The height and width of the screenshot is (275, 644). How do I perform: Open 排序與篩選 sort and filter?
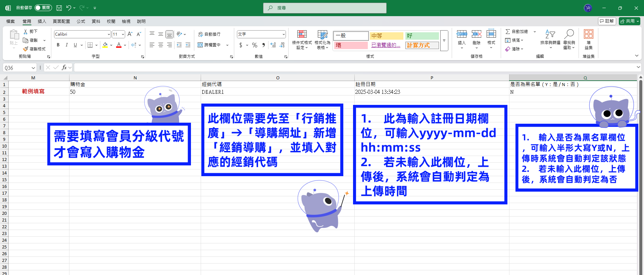pyautogui.click(x=550, y=40)
